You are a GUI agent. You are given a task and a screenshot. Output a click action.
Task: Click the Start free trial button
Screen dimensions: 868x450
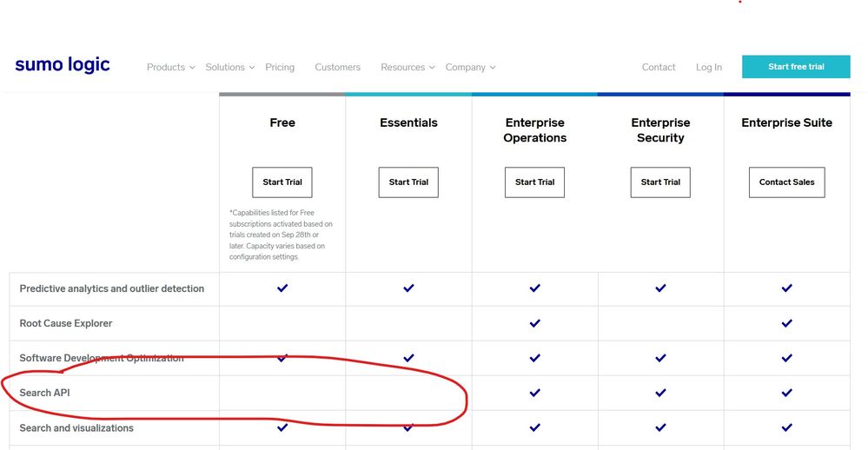tap(796, 66)
